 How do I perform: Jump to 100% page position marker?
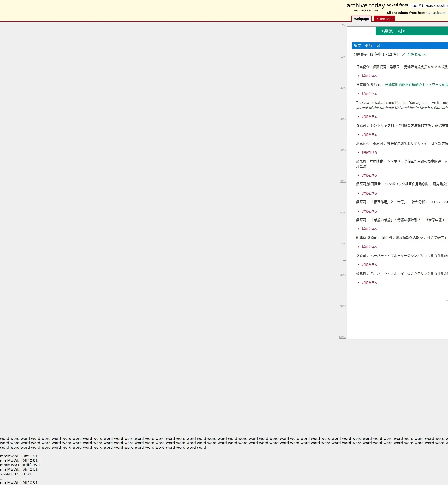coord(342,337)
